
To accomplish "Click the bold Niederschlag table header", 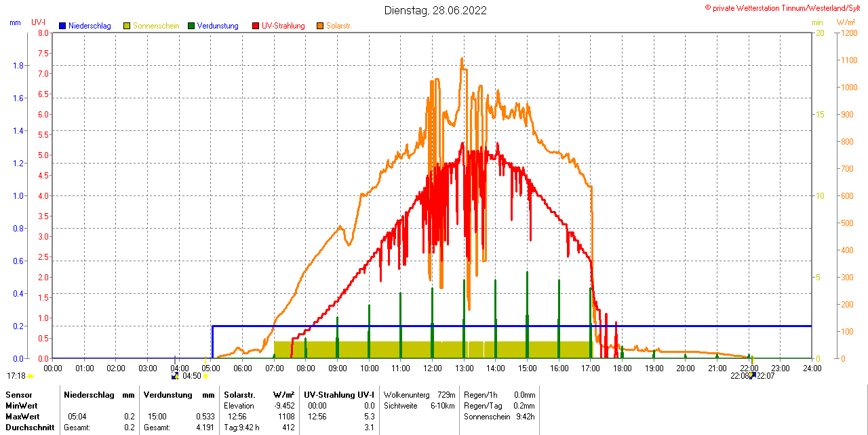I will coord(89,394).
